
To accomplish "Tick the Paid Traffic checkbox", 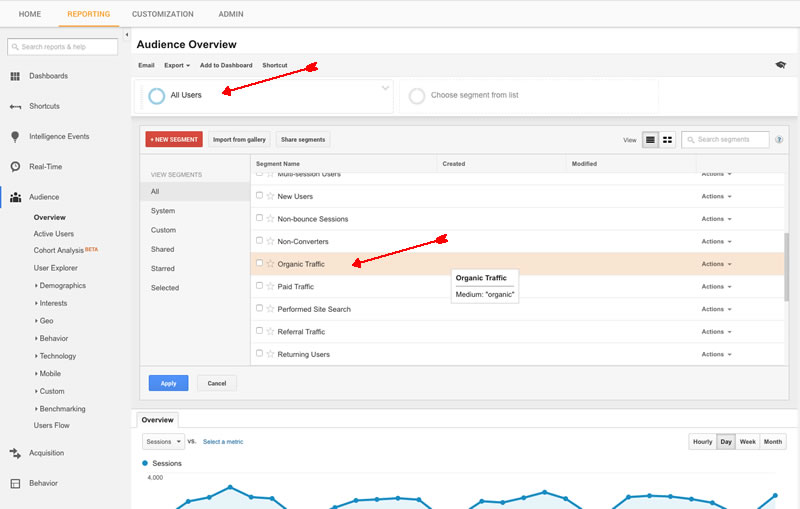I will 259,286.
